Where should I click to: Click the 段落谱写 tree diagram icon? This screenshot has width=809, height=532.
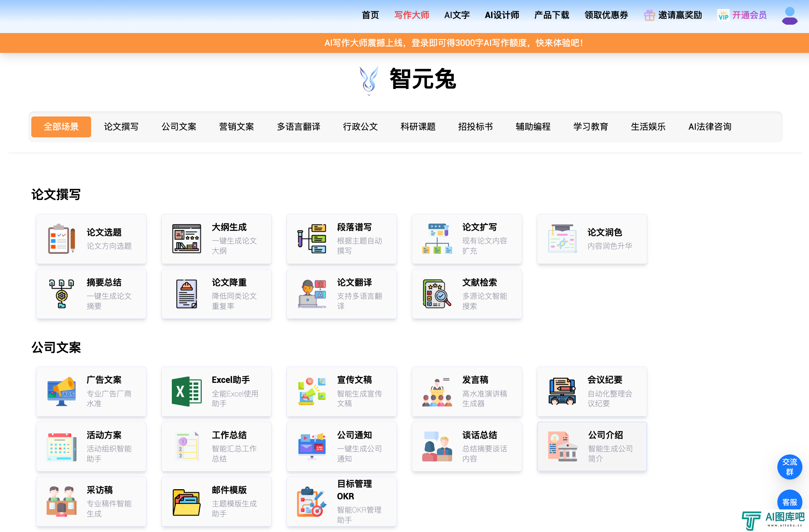[312, 239]
